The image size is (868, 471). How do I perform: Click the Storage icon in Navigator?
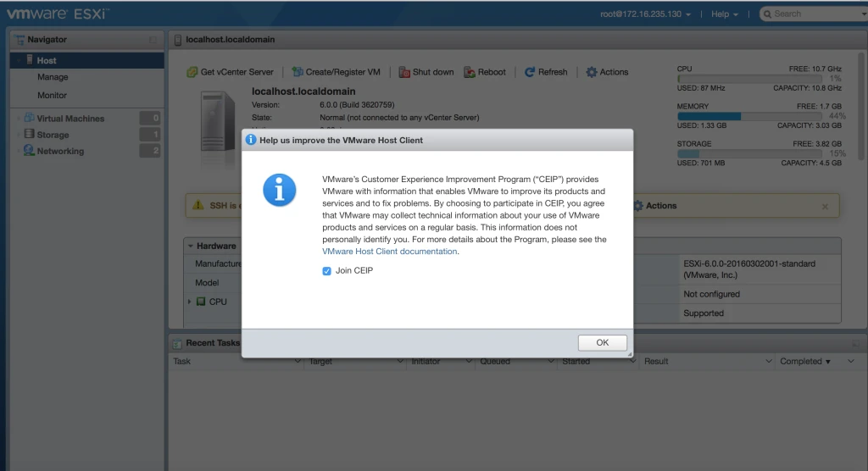pyautogui.click(x=29, y=134)
